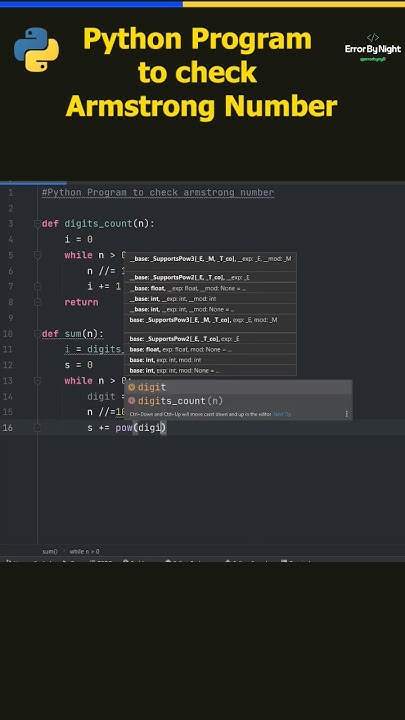Screen dimensions: 405x720
Task: Click gutter line number 2
Action: tap(11, 208)
